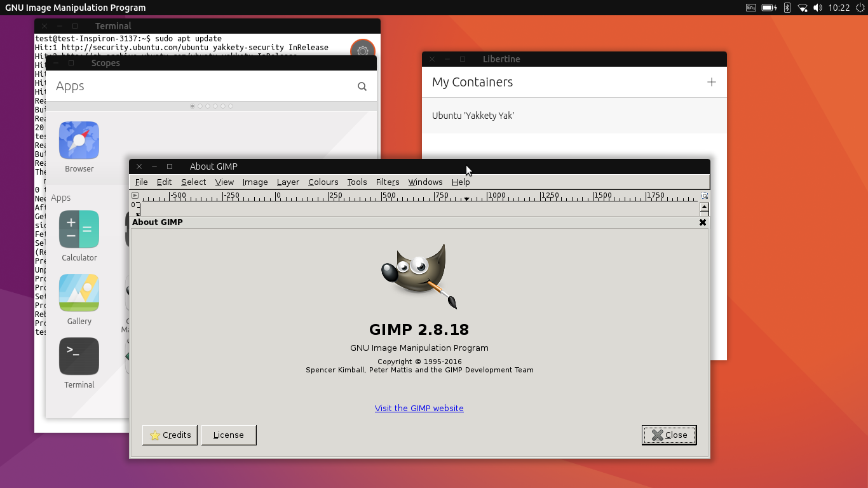The height and width of the screenshot is (488, 868).
Task: Click the orange gear icon in Terminal
Action: [363, 50]
